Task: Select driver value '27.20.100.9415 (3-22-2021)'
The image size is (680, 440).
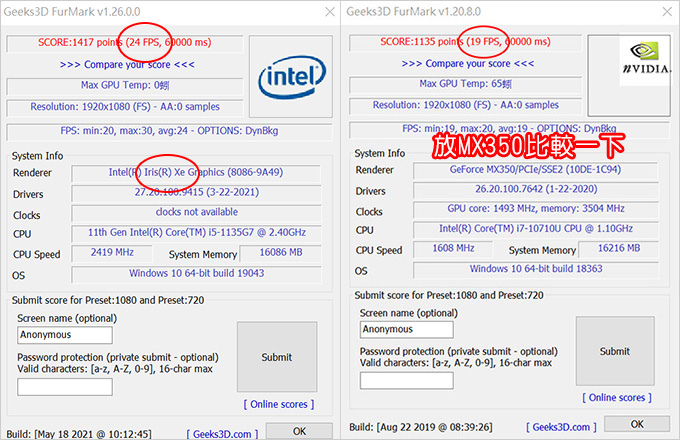Action: pyautogui.click(x=196, y=192)
